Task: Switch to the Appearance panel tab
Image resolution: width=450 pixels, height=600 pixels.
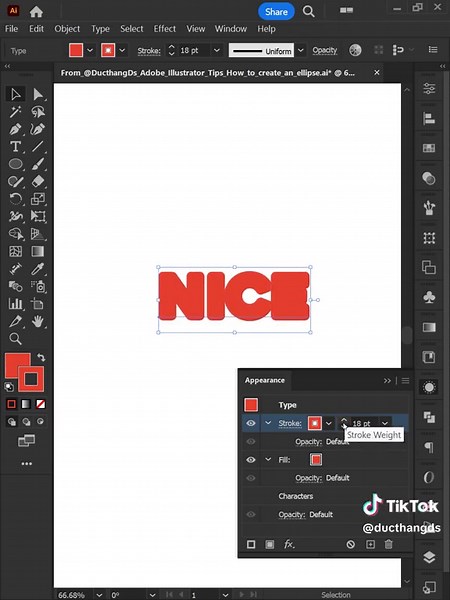Action: coord(265,380)
